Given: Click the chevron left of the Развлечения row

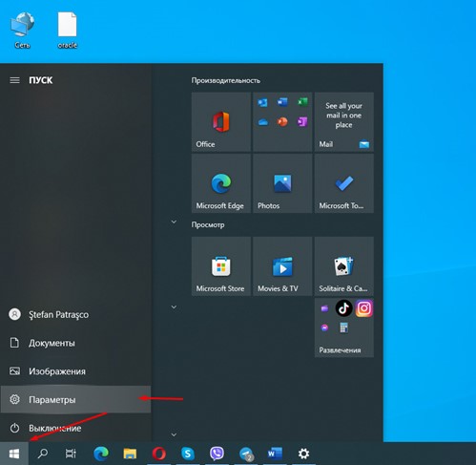Looking at the screenshot, I should click(174, 307).
